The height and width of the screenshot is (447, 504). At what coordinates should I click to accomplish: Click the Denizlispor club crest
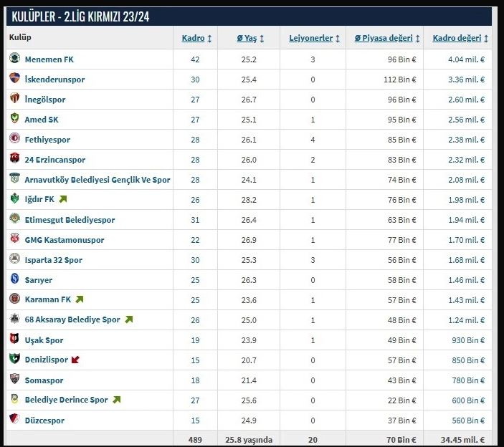[14, 359]
